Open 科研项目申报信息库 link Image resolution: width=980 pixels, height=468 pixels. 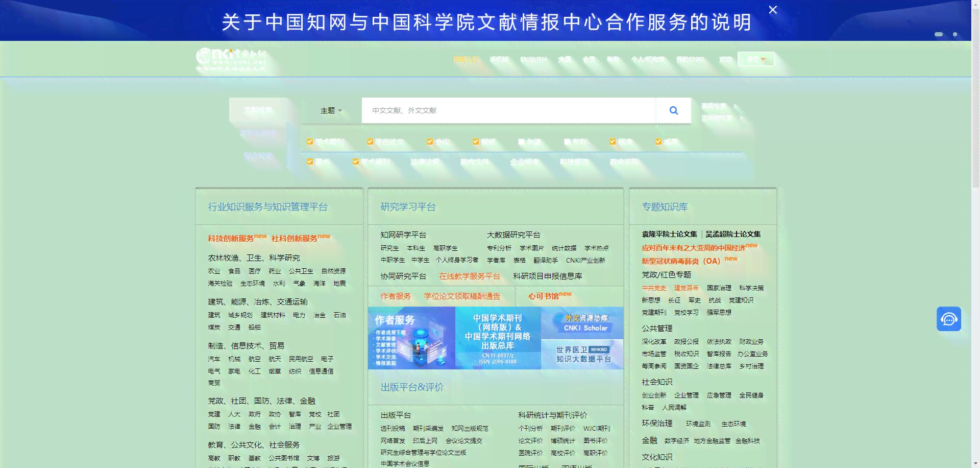tap(548, 276)
